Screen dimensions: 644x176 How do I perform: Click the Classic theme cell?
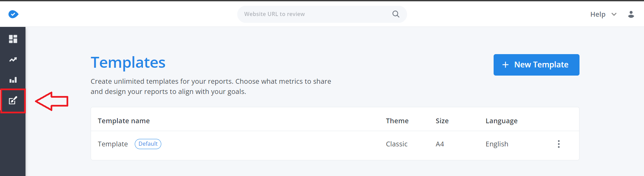[x=397, y=144]
